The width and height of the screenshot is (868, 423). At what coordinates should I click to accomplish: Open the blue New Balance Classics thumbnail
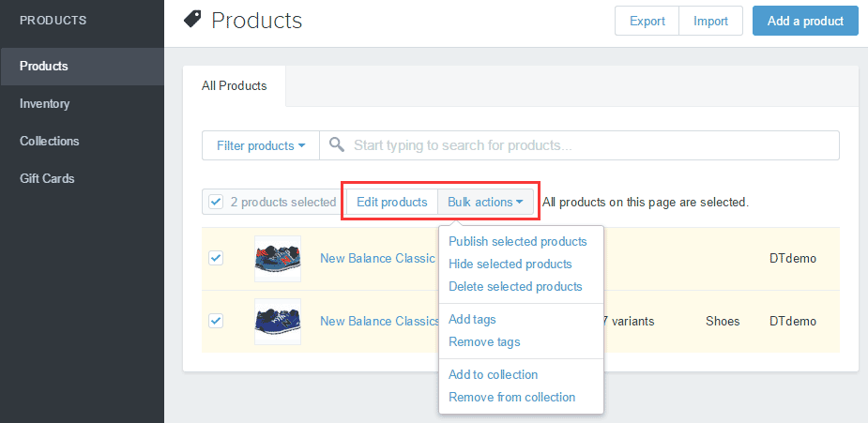pyautogui.click(x=277, y=321)
